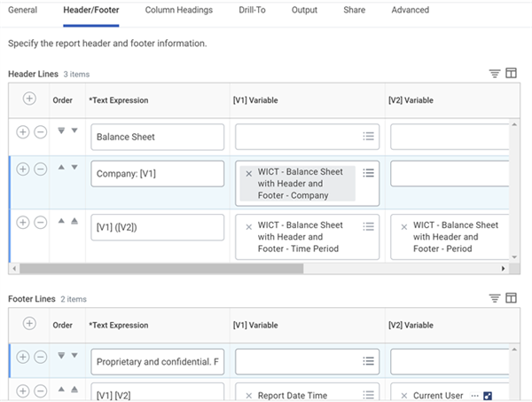Image resolution: width=532 pixels, height=402 pixels.
Task: Open V1 variable prompt for Proprietary footer row
Action: point(368,361)
